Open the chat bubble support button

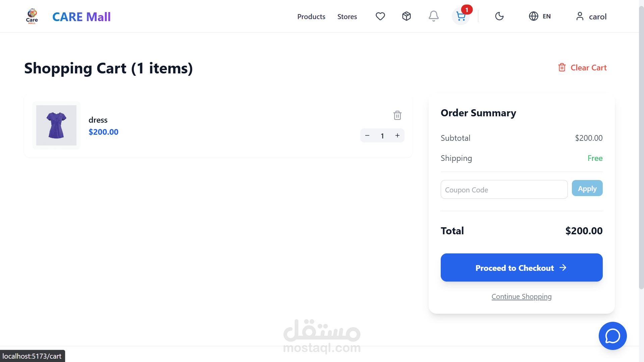(612, 336)
